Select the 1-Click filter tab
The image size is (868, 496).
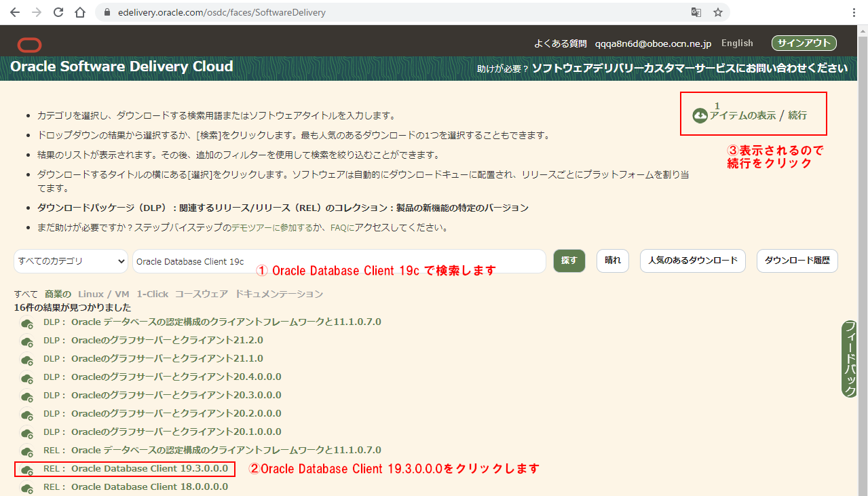[x=152, y=294]
